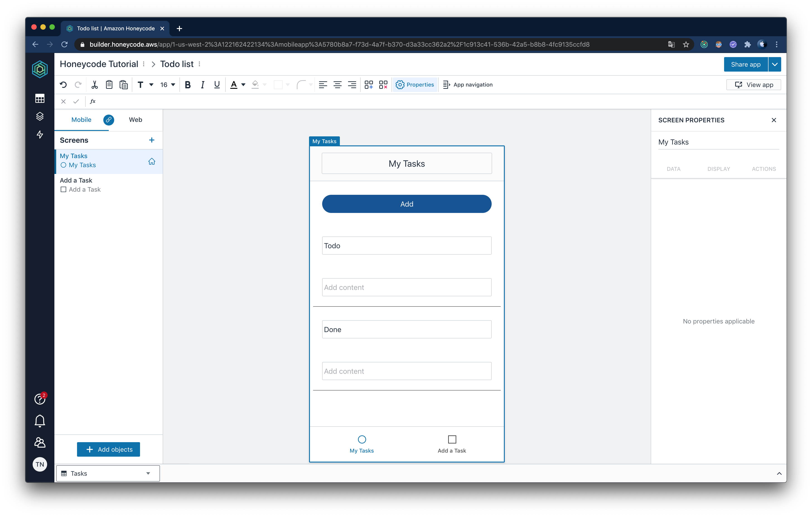Open the Builder layers icon
The image size is (812, 516).
pyautogui.click(x=40, y=116)
